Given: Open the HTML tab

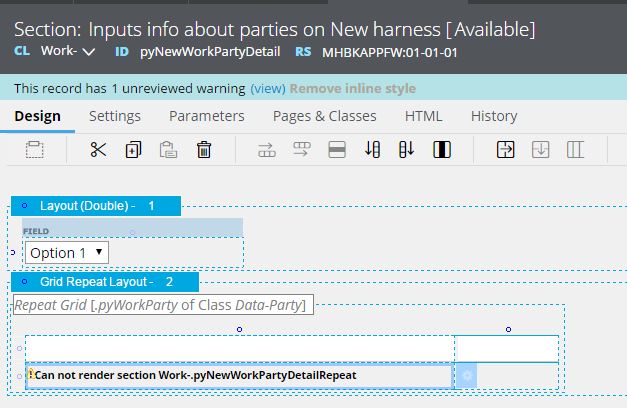Looking at the screenshot, I should pyautogui.click(x=423, y=116).
